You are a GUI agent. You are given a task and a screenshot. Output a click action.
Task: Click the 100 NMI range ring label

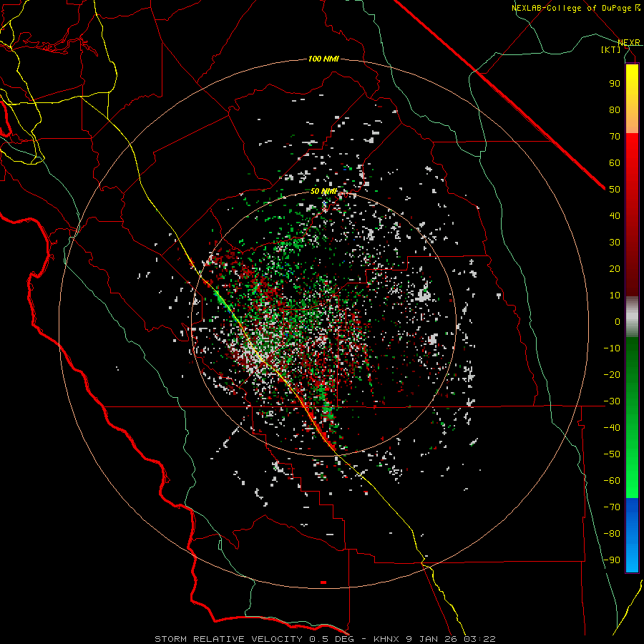[323, 59]
